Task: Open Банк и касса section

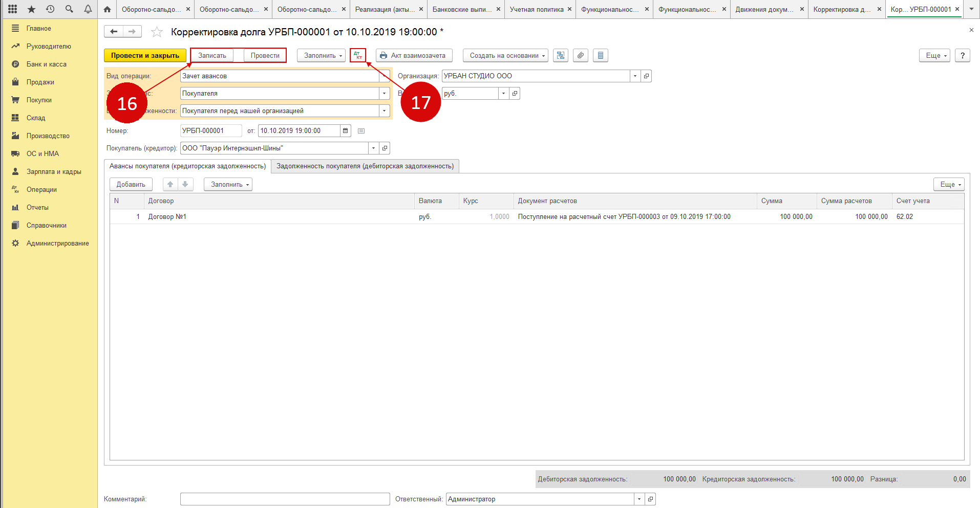Action: 47,64
